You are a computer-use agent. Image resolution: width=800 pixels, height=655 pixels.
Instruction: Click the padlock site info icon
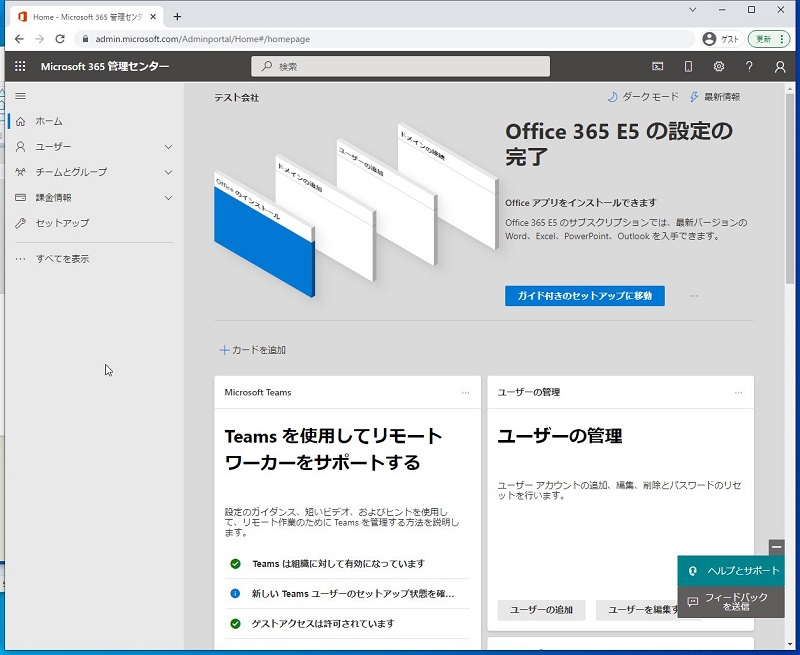click(85, 39)
